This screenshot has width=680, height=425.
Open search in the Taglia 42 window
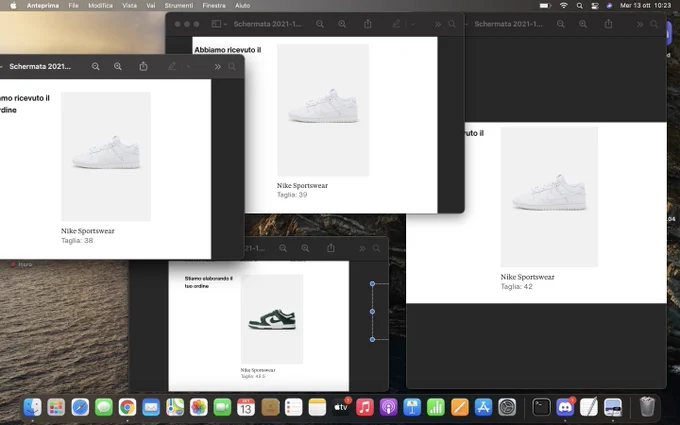[x=654, y=24]
